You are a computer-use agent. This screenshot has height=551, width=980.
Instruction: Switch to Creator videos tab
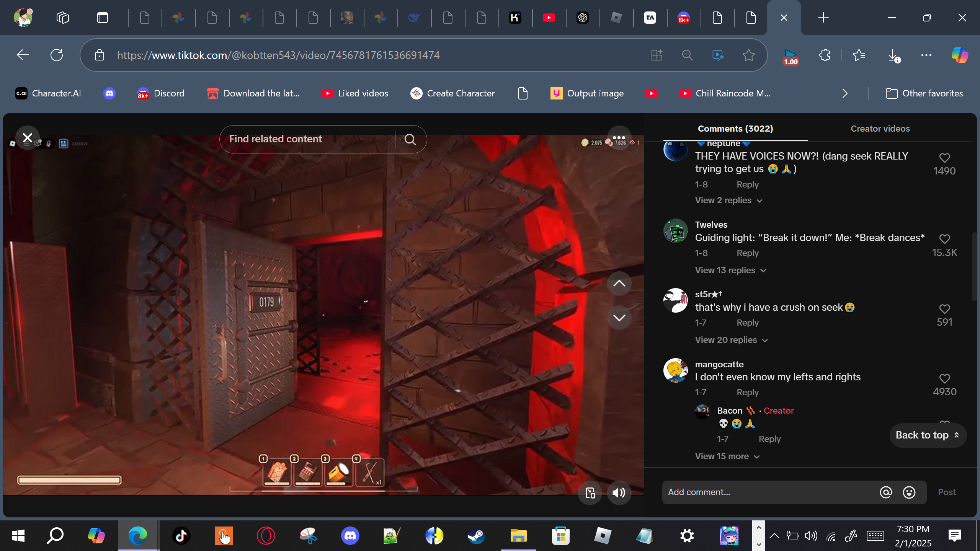880,129
